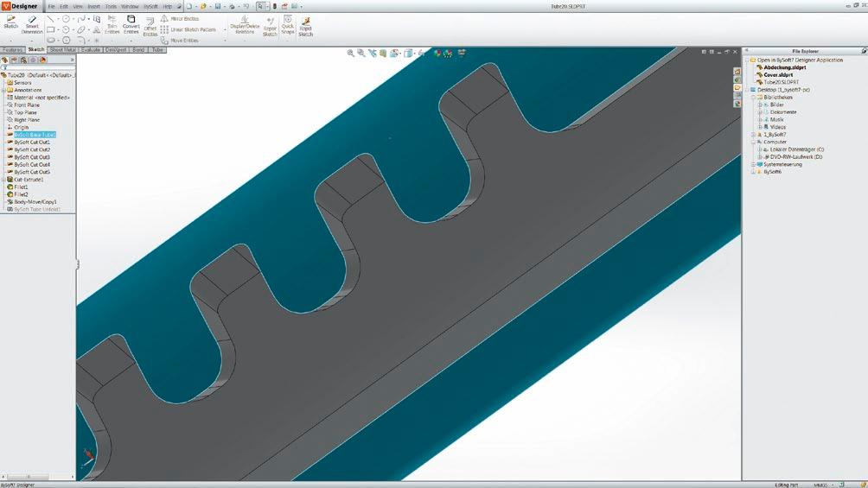Click the Quick Snaps icon
Screen dimensions: 868x488
[x=288, y=25]
